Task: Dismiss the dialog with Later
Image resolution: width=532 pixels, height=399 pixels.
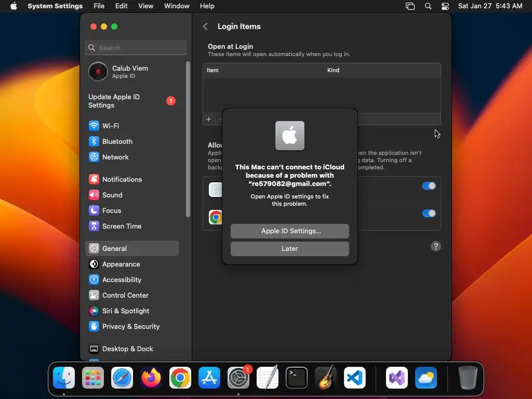Action: click(289, 249)
